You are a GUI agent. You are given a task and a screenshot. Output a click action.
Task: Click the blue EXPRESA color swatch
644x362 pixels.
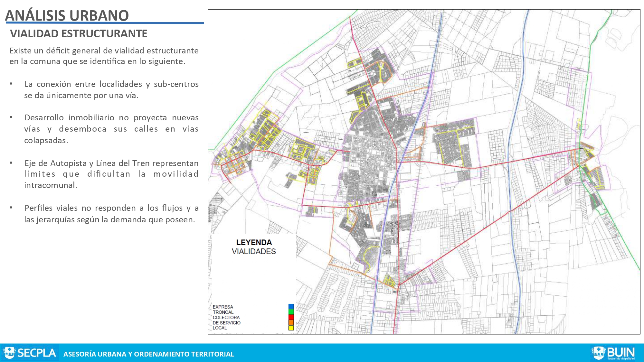click(291, 306)
